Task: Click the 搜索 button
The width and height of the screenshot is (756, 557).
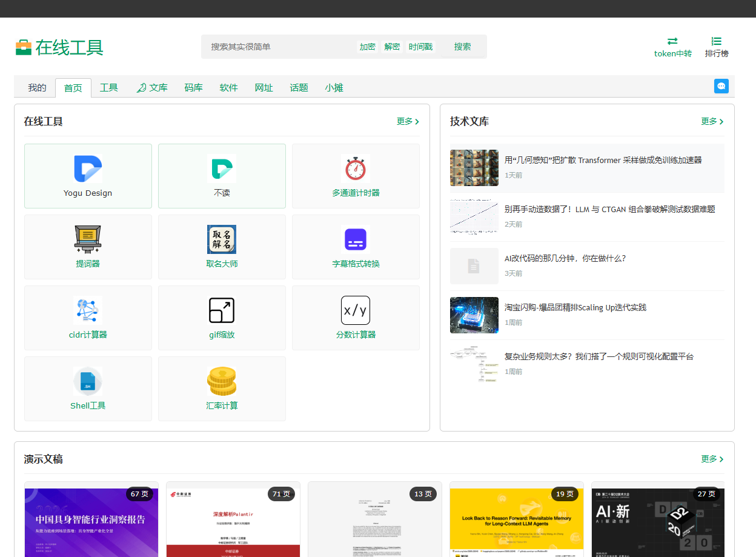Action: pos(463,47)
